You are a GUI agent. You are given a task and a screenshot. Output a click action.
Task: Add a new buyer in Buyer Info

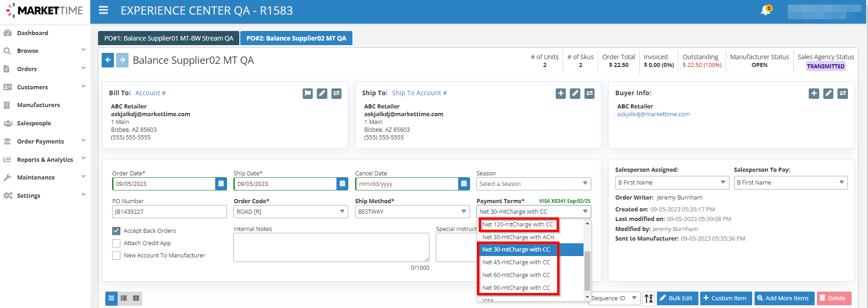click(814, 93)
